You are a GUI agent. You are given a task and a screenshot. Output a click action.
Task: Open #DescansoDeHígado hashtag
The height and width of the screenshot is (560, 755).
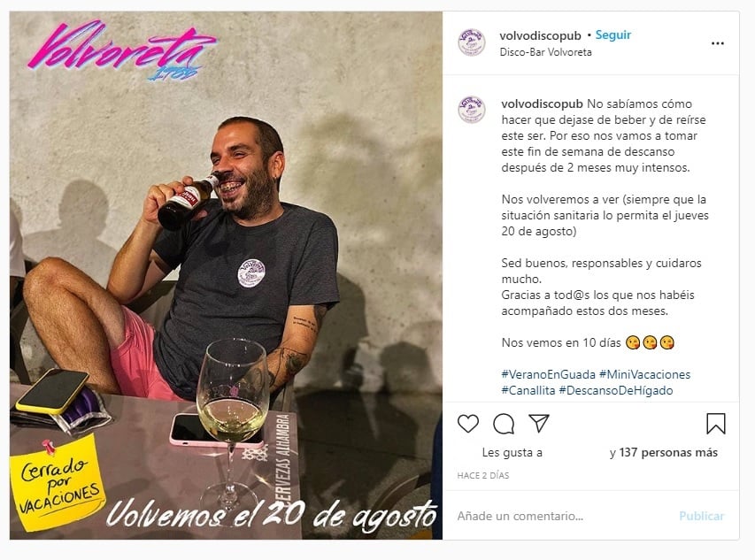616,390
